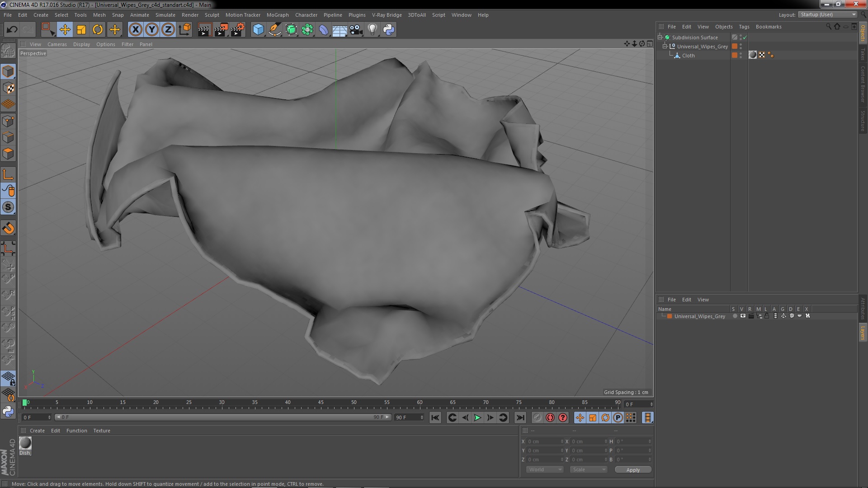Image resolution: width=868 pixels, height=488 pixels.
Task: Go to start of animation
Action: point(435,418)
